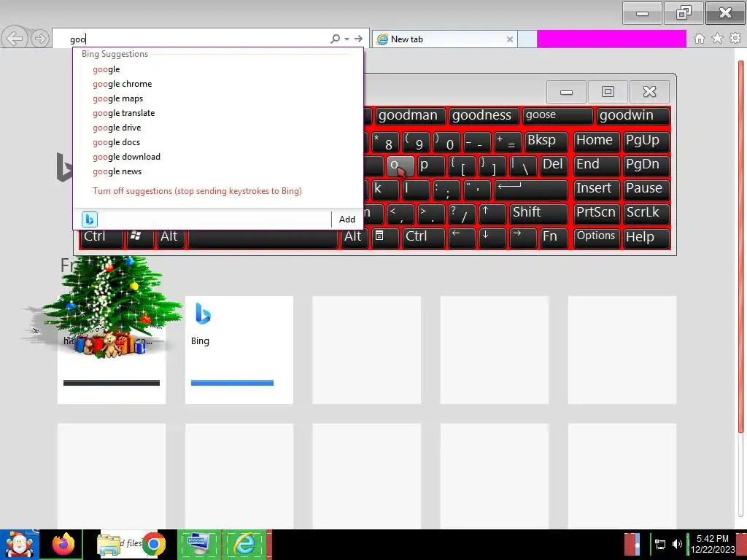
Task: Tap the End key on on-screen keyboard
Action: 597,166
